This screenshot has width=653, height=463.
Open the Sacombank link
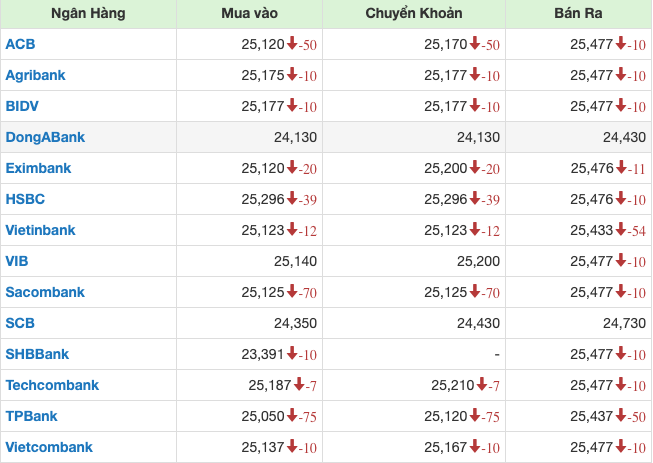coord(44,292)
